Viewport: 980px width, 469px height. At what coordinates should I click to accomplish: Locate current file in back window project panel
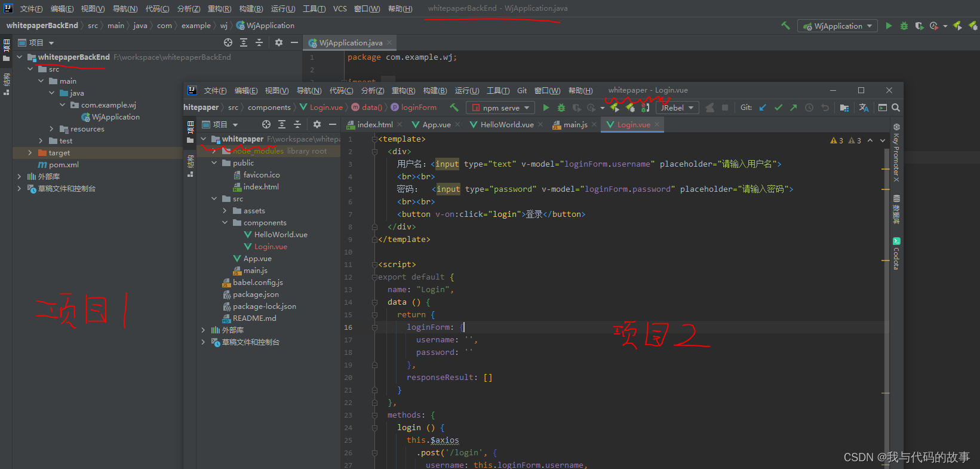coord(228,42)
